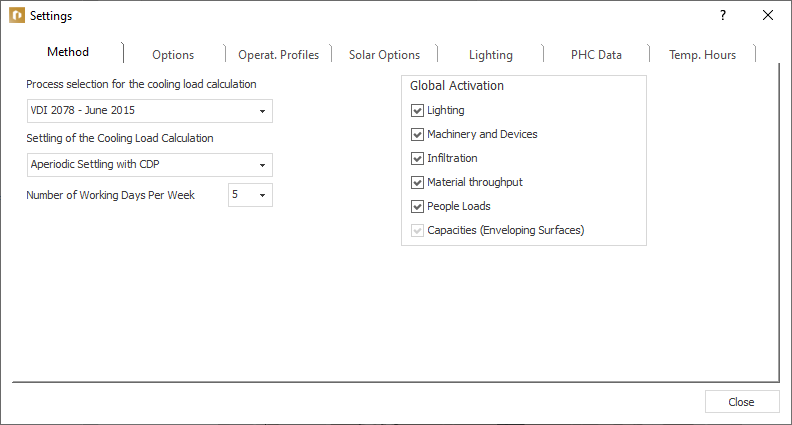This screenshot has height=425, width=792.
Task: Disable the Material throughput checkbox
Action: tap(417, 182)
